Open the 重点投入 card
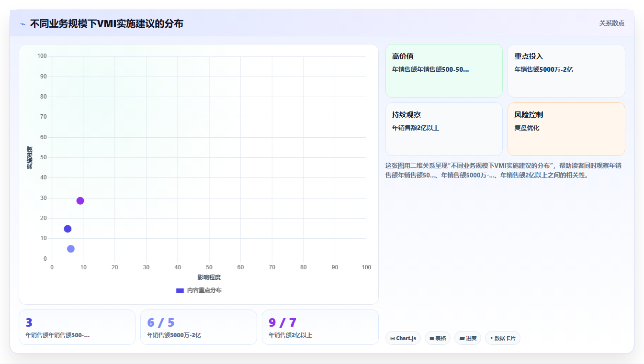This screenshot has height=364, width=644. (566, 71)
